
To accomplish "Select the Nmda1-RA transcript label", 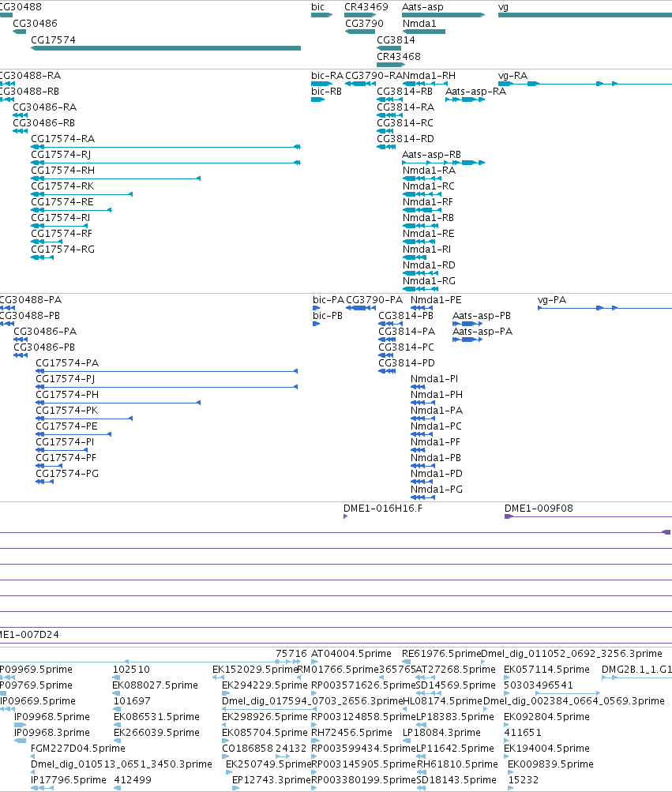I will (429, 171).
